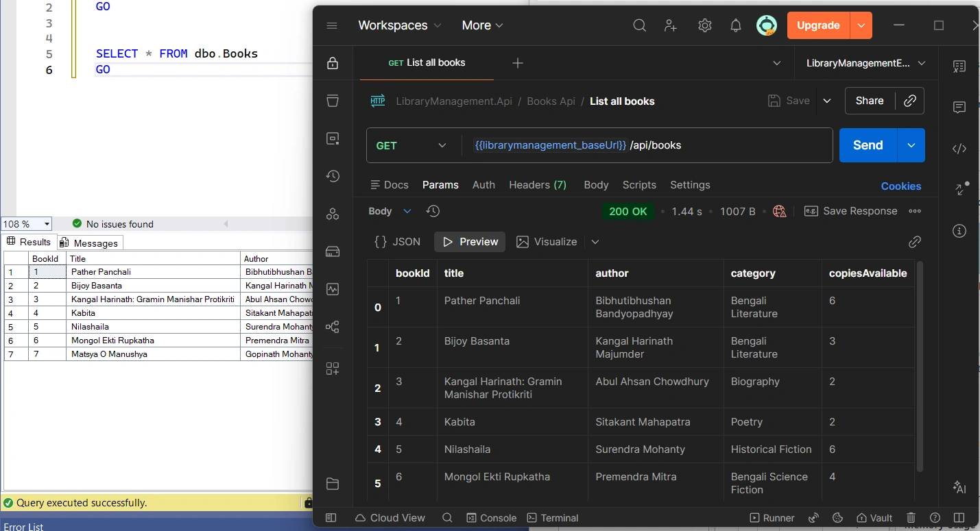The width and height of the screenshot is (980, 531).
Task: Expand the tabs overflow chevron
Action: 776,63
